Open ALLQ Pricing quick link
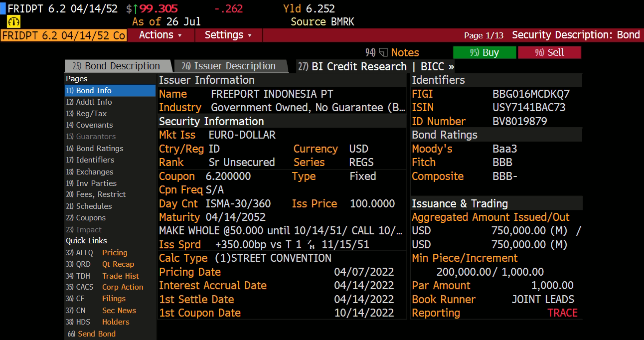 coord(97,253)
